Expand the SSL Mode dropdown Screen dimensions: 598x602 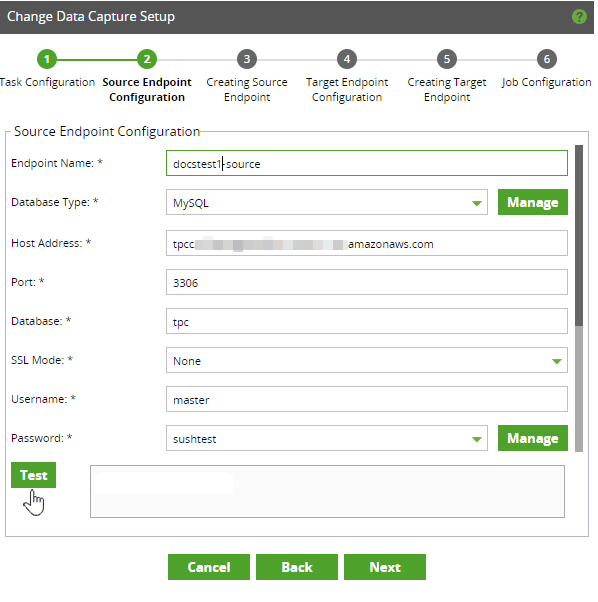[367, 360]
